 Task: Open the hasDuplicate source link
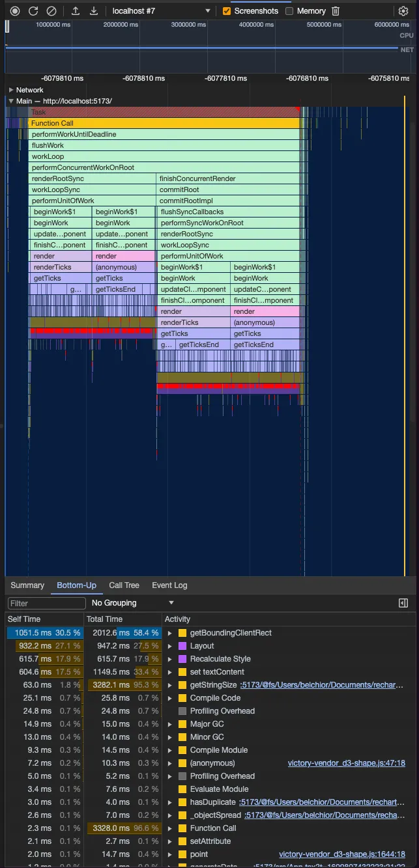pos(321,802)
